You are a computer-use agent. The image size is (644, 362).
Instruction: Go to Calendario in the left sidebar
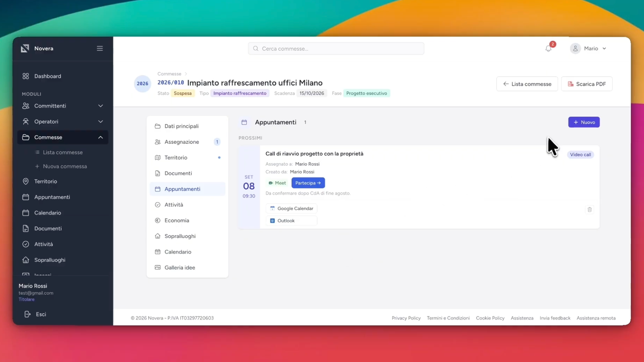tap(63, 213)
